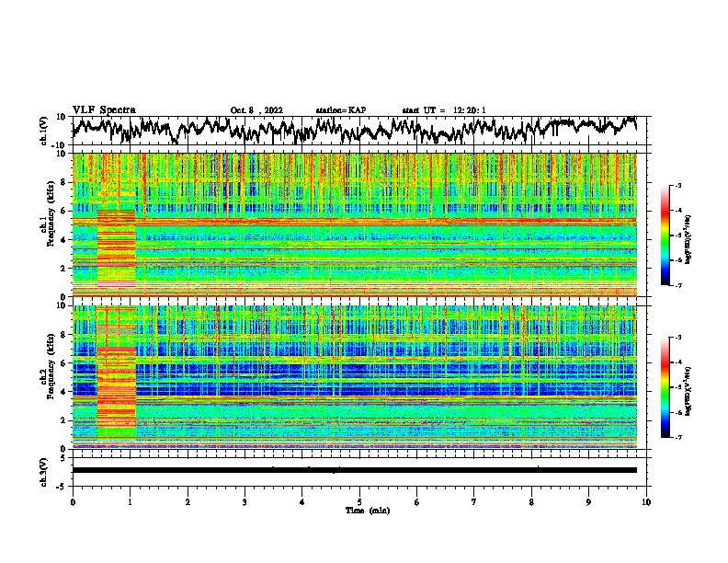Click the 'VLF Spectra' title text

tap(104, 110)
